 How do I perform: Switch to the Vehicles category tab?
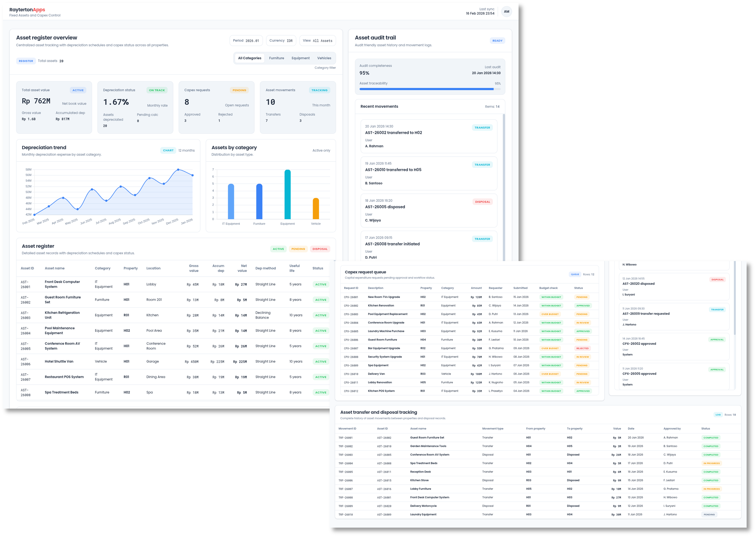323,58
